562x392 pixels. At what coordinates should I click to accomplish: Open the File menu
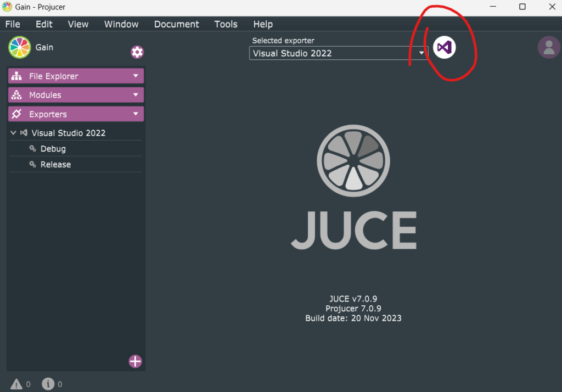click(13, 24)
